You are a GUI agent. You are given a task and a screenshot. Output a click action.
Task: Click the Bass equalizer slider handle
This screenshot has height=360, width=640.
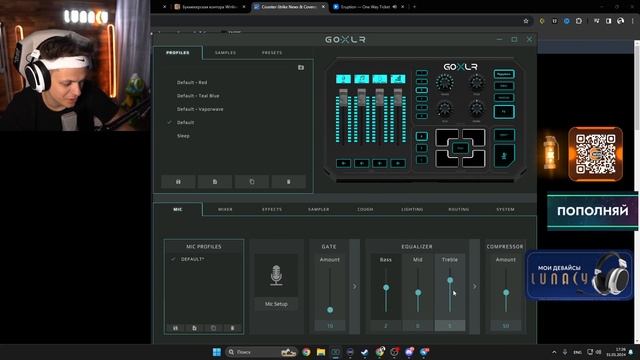point(386,288)
